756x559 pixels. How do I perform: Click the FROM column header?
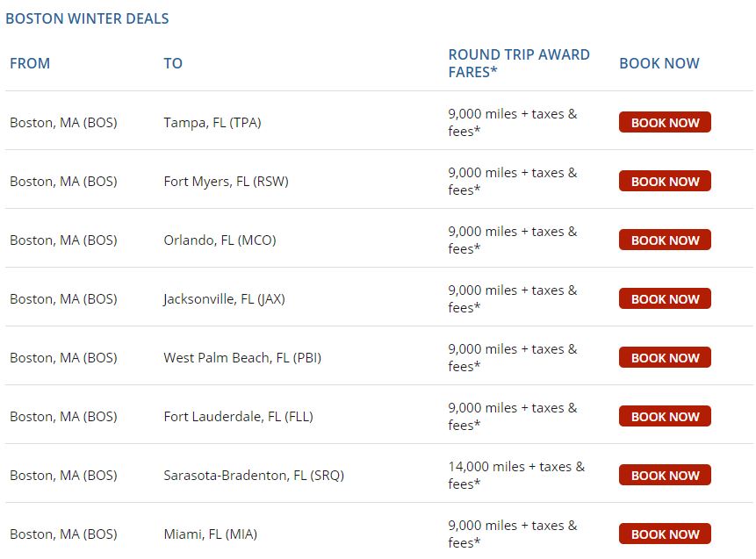coord(30,63)
